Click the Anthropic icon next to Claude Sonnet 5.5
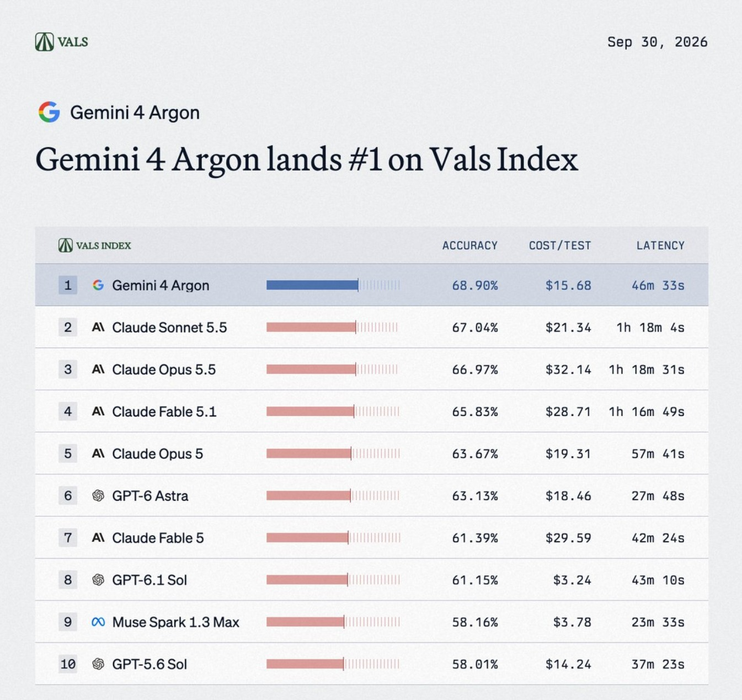Screen dimensions: 742x700 pos(98,327)
